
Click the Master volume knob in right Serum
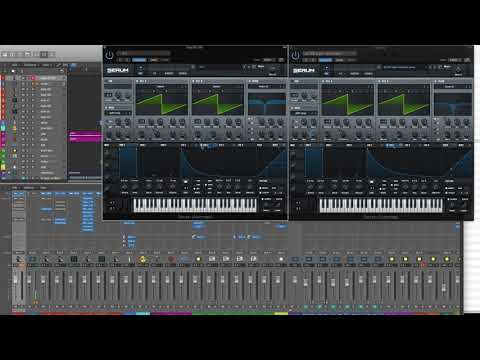click(459, 69)
